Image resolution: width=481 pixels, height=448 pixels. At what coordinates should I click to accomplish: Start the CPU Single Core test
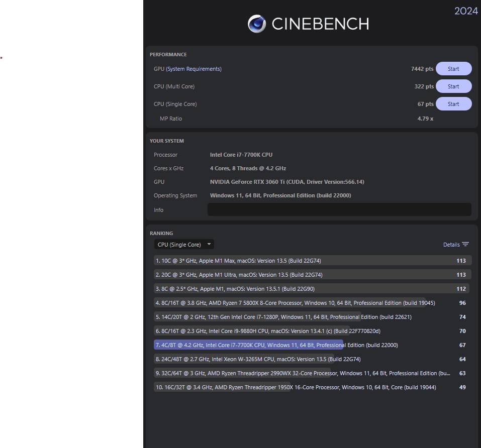click(x=453, y=104)
